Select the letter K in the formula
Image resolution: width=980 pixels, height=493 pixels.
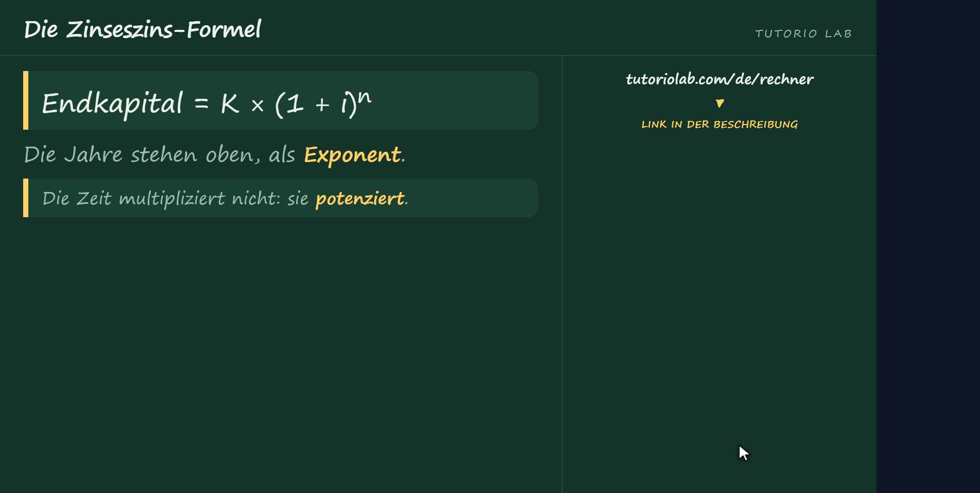[x=230, y=104]
